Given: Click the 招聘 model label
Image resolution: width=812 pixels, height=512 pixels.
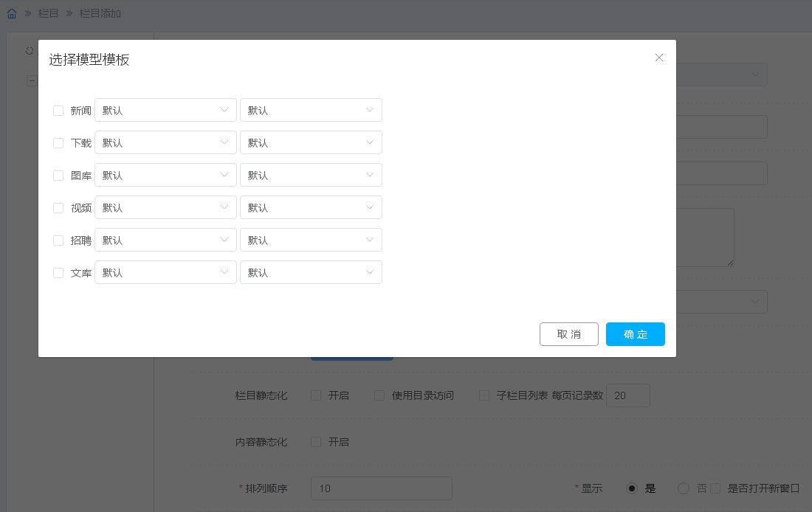Looking at the screenshot, I should (x=80, y=241).
